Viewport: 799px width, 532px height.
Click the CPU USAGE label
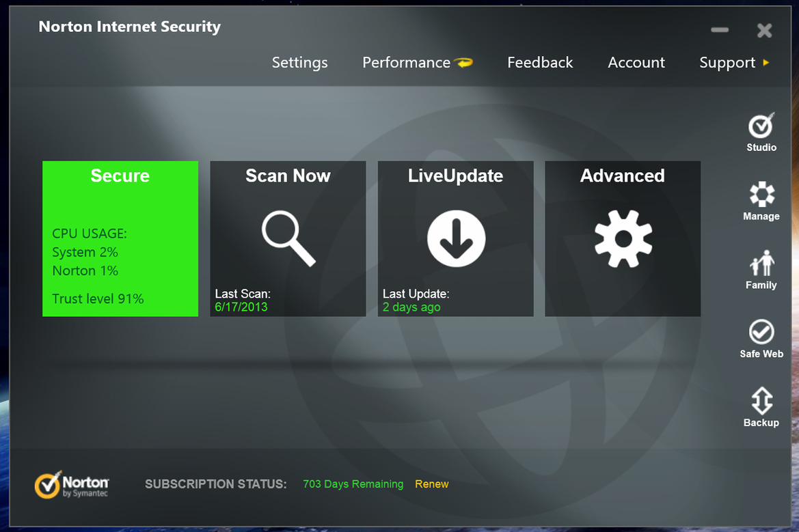(x=90, y=234)
